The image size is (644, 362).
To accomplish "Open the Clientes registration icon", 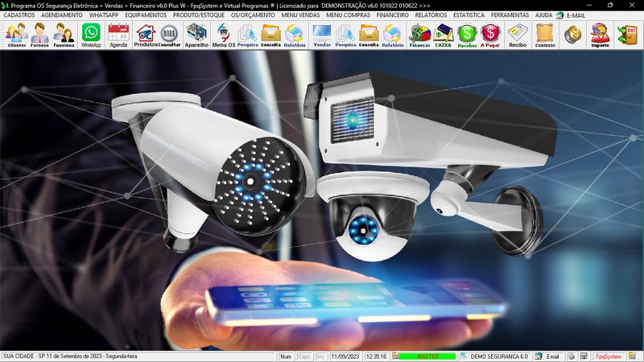I will (x=17, y=35).
